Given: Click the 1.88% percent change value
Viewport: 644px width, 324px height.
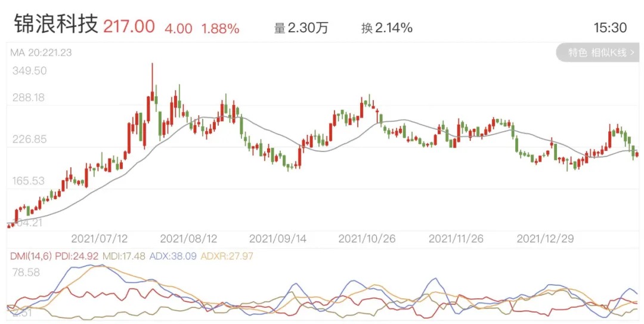Looking at the screenshot, I should coord(220,28).
